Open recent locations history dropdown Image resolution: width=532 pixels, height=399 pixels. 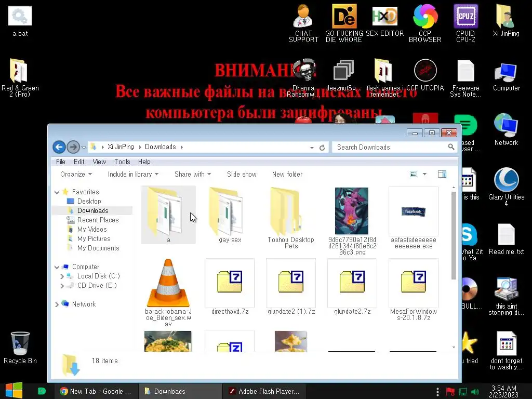point(84,147)
